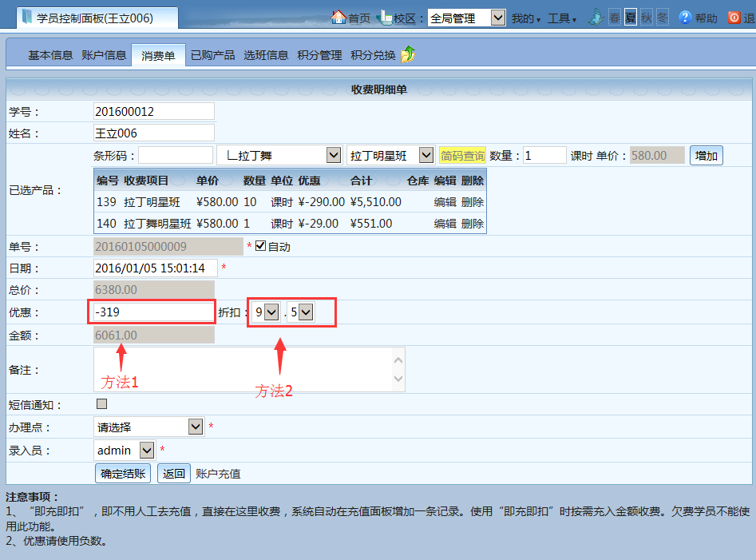Click the 确定结账 button
Image resolution: width=756 pixels, height=560 pixels.
point(123,473)
